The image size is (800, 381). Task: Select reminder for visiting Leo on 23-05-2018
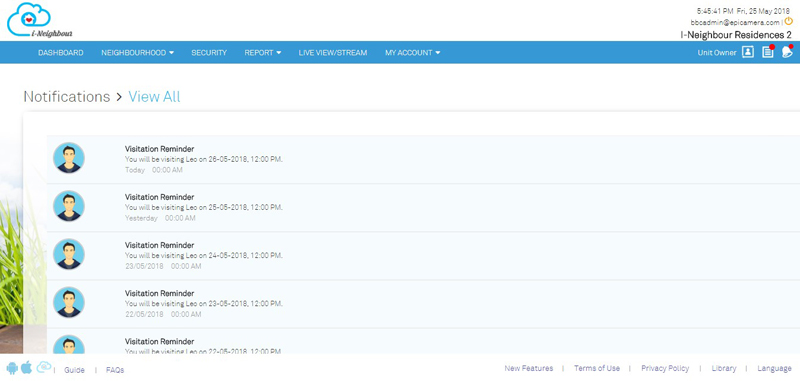(423, 304)
